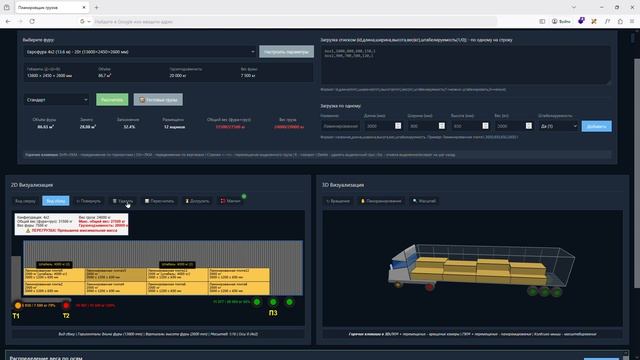Open the browser extensions icon
640x360 pixels.
[620, 21]
